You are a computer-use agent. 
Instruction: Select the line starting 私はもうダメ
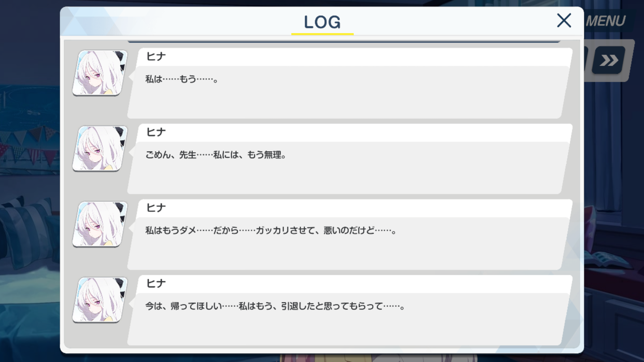271,231
